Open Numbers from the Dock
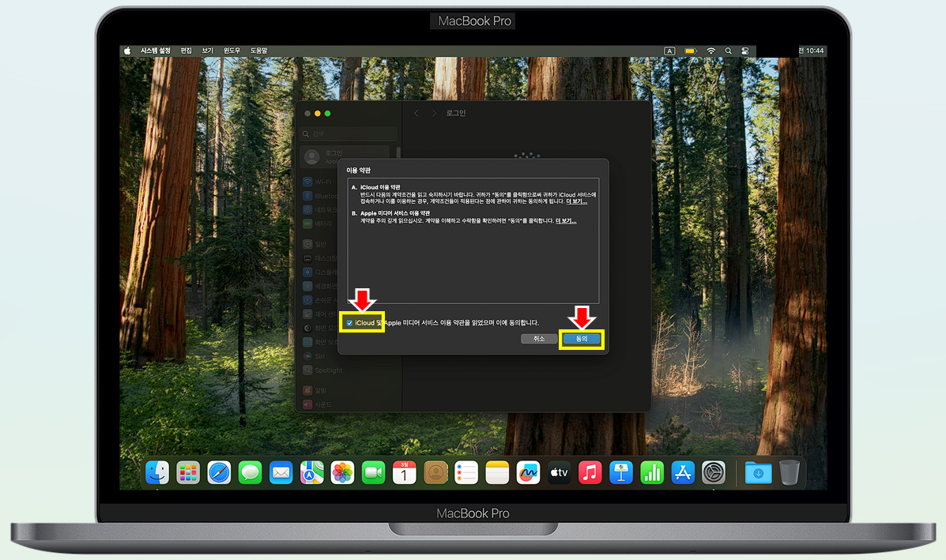The image size is (946, 560). coord(651,472)
